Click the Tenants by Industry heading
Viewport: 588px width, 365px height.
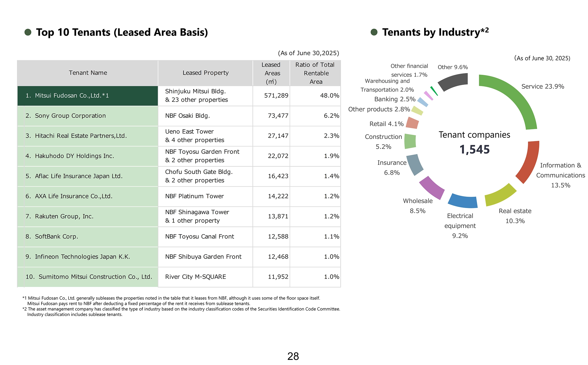(x=435, y=32)
